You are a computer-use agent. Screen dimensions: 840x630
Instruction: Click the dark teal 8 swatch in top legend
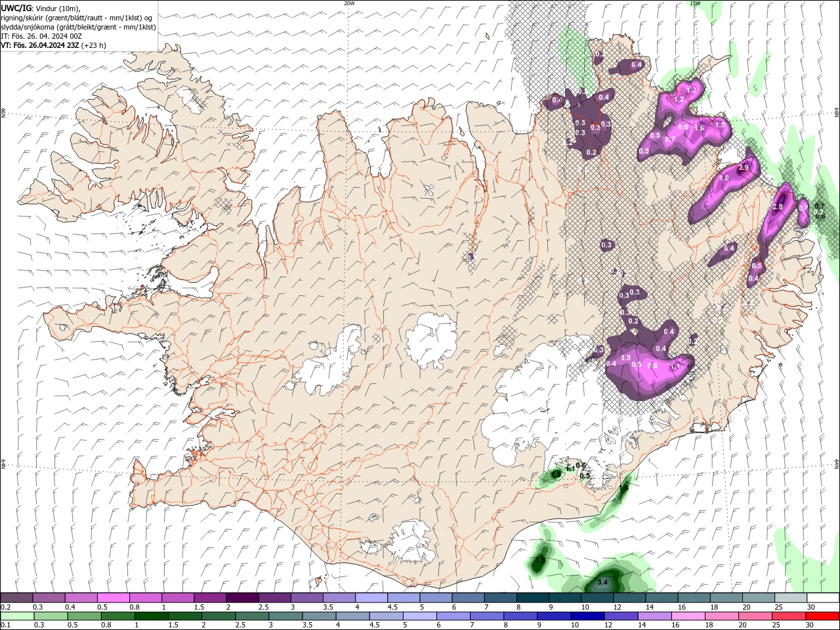click(532, 598)
